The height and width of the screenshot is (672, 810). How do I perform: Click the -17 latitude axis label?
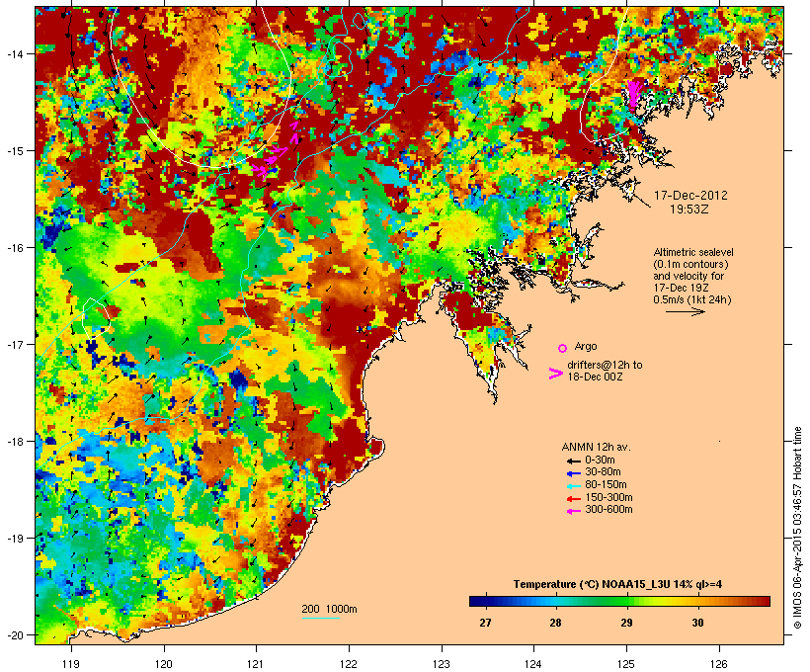14,344
